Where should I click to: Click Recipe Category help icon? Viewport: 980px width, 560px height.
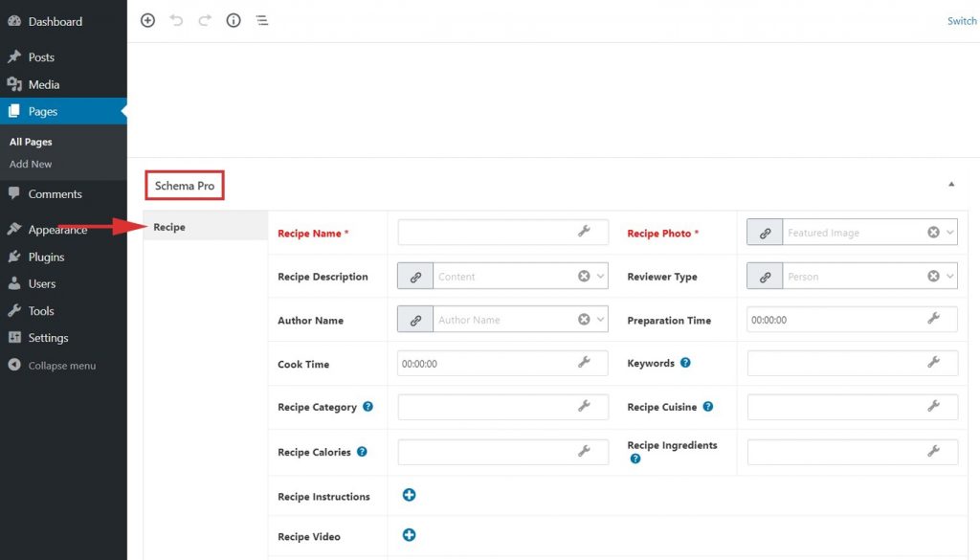[x=367, y=407]
